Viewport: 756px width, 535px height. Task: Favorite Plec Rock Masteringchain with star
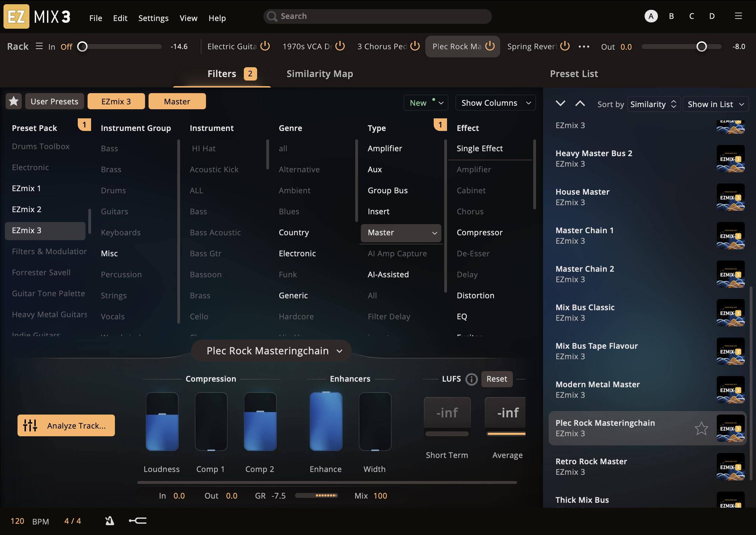click(701, 428)
